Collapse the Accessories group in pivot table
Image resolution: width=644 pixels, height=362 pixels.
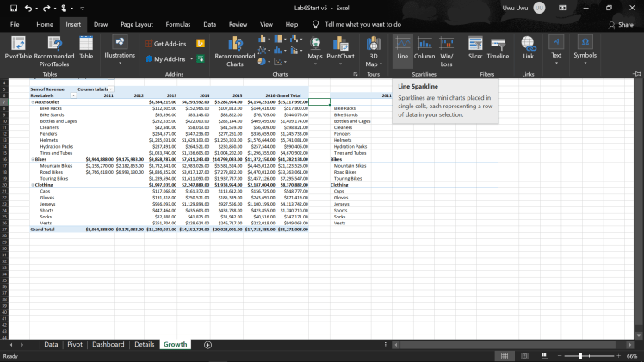tap(32, 101)
